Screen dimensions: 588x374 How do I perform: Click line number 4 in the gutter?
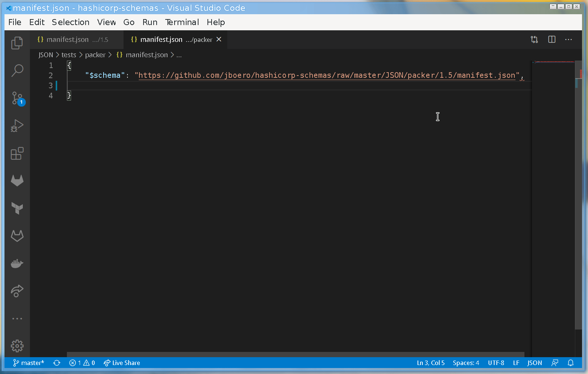coord(51,96)
